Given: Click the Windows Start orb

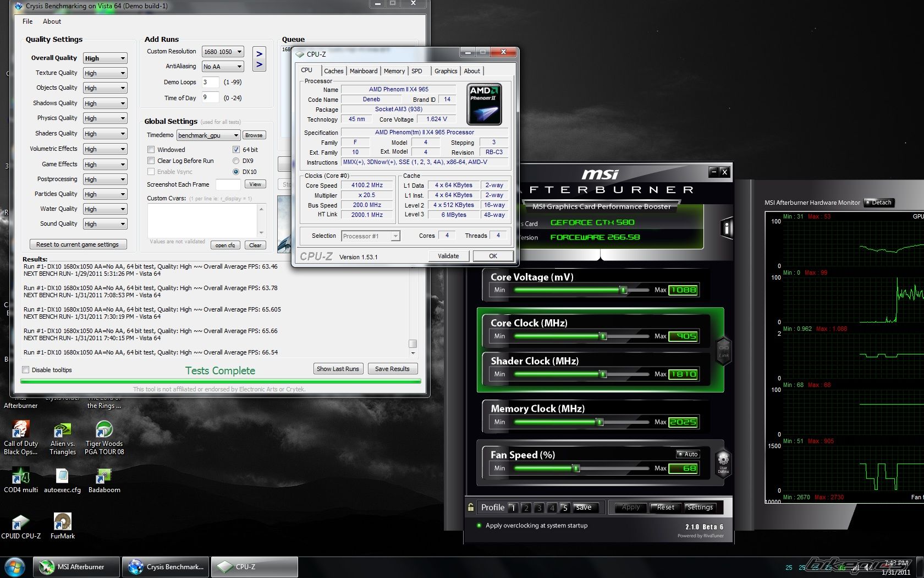Looking at the screenshot, I should coord(14,566).
